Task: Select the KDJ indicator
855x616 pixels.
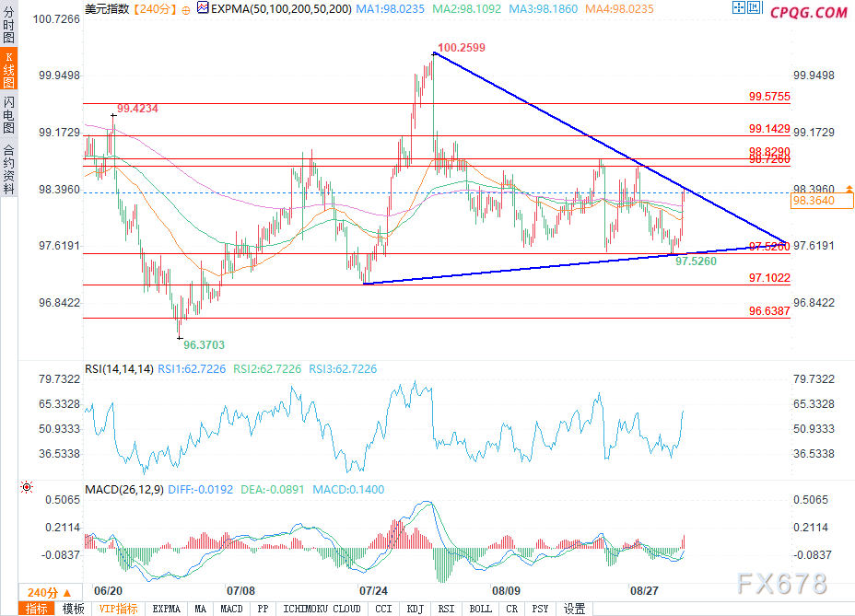Action: [415, 609]
